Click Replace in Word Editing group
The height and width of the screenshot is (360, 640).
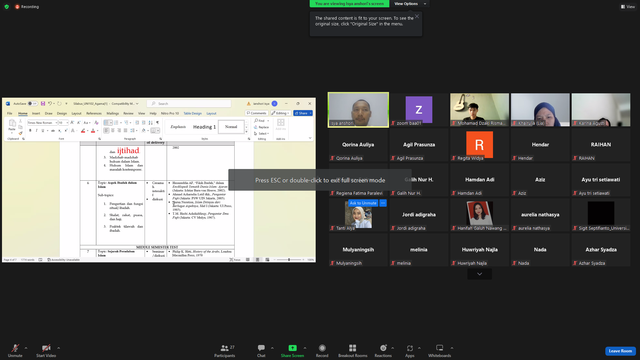[x=262, y=127]
